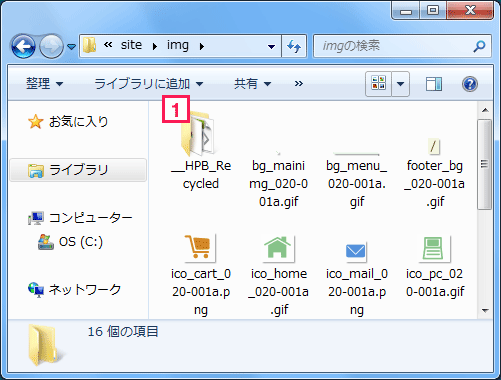Viewport: 501px width, 380px height.
Task: Click the star icon beside お気に入り
Action: click(x=35, y=122)
